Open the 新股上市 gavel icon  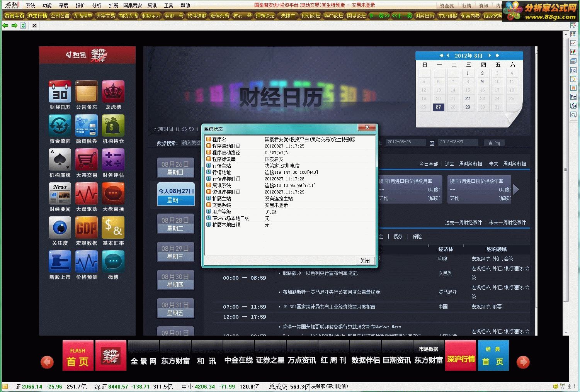60,262
